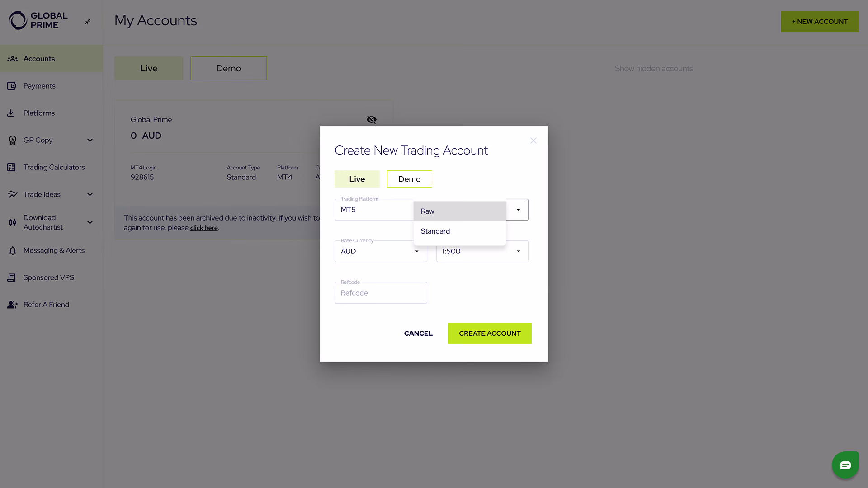This screenshot has width=868, height=488.
Task: Follow the 'click here' reactivation link
Action: (x=204, y=228)
